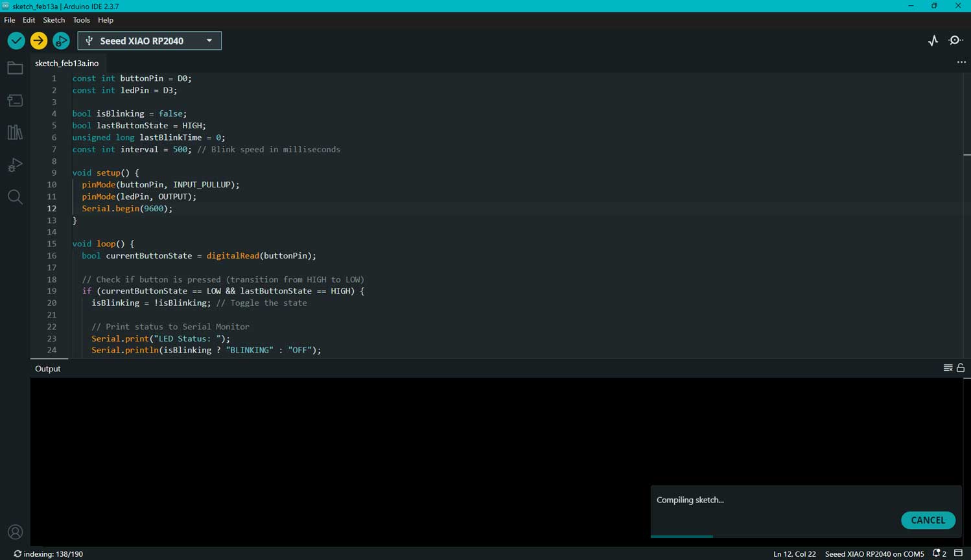
Task: Click the editor vertical scrollbar
Action: pyautogui.click(x=966, y=214)
